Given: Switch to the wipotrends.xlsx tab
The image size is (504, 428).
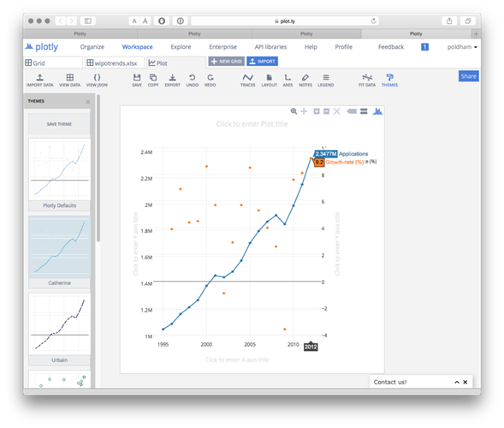Looking at the screenshot, I should click(x=115, y=62).
